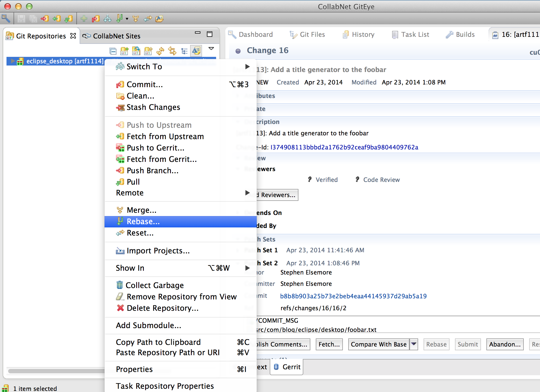Open the search magnifier tool in main toolbar
Viewport: 540px width, 392px height.
tap(6, 18)
